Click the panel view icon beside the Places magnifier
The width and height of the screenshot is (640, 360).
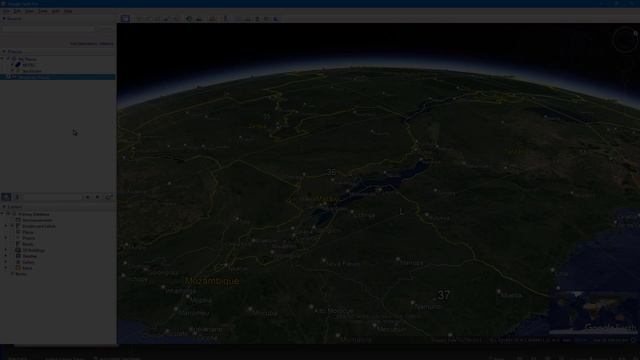[x=17, y=197]
